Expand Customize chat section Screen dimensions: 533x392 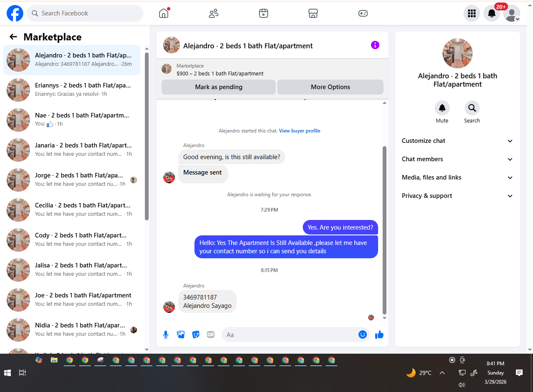coord(458,141)
